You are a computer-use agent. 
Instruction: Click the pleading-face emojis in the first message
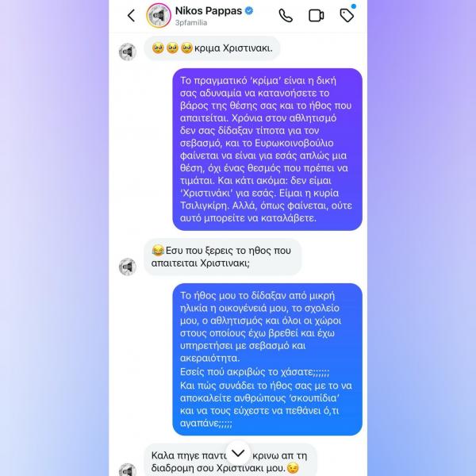coord(172,48)
